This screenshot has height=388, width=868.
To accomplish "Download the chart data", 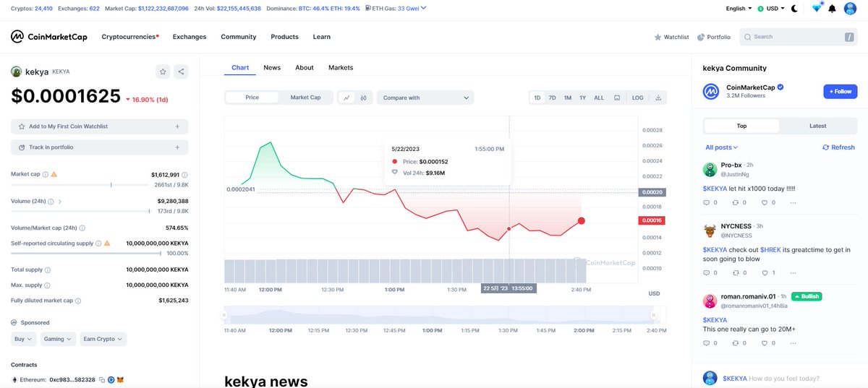I will click(658, 98).
